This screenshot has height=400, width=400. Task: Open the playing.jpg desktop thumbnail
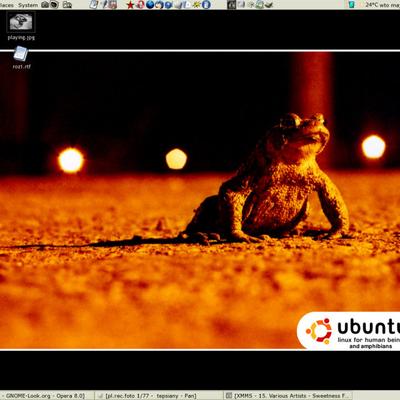21,22
